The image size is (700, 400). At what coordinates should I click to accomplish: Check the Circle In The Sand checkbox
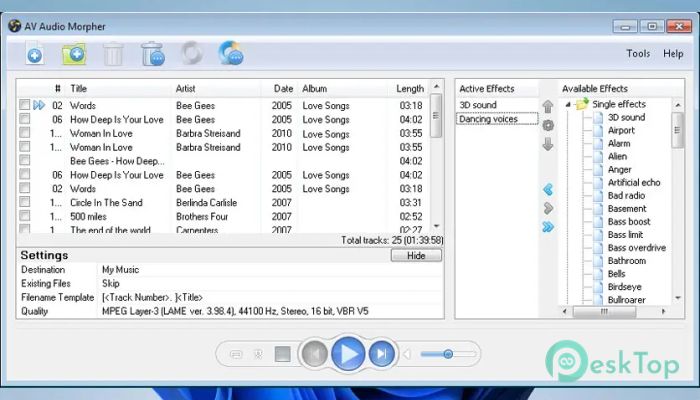[x=25, y=202]
